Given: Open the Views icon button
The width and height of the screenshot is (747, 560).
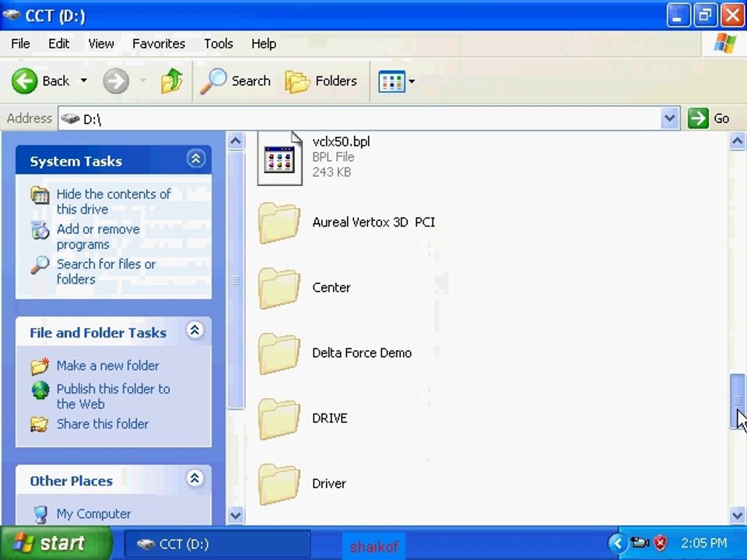Looking at the screenshot, I should [x=391, y=82].
